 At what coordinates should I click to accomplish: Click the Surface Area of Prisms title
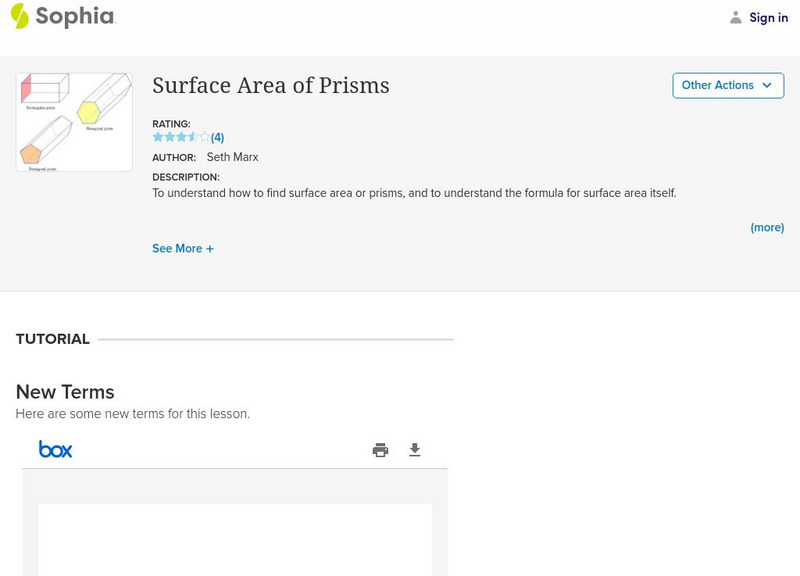270,86
